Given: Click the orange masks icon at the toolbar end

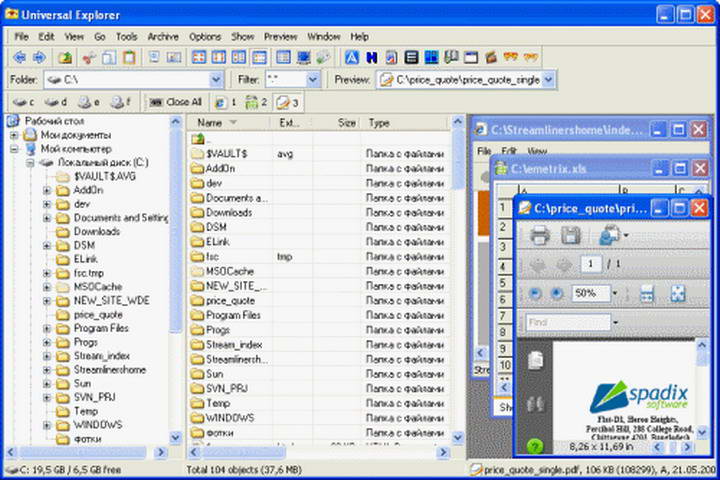Looking at the screenshot, I should pos(531,57).
